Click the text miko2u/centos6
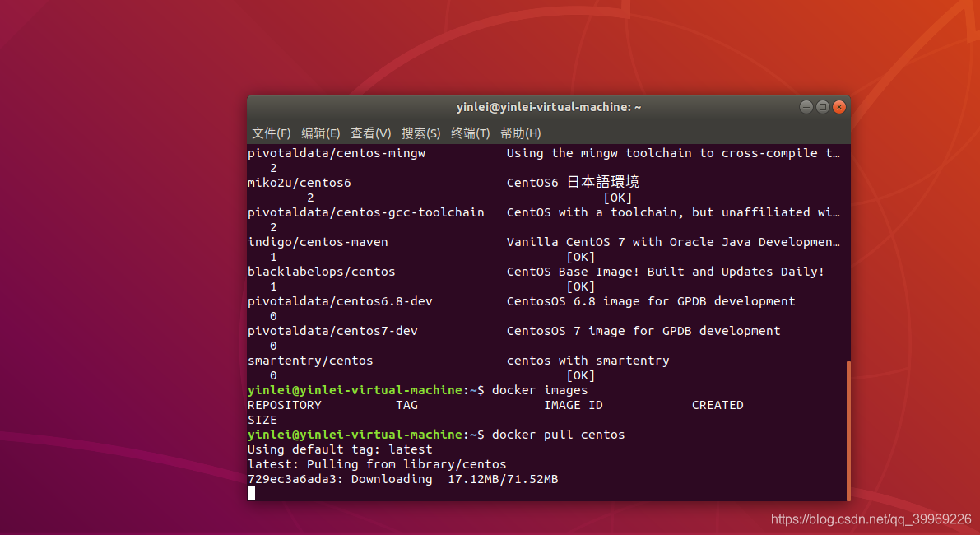 tap(300, 183)
